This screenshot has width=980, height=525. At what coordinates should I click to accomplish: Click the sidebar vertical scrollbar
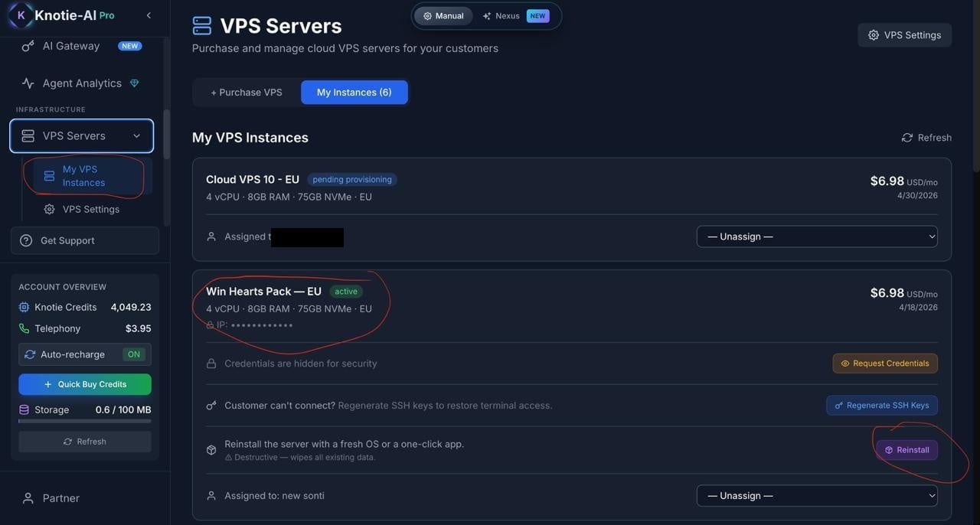pyautogui.click(x=167, y=135)
